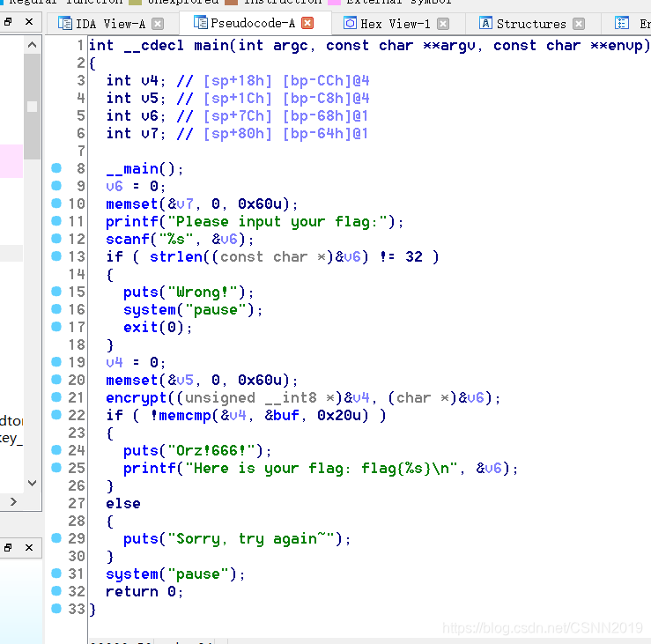Click variable v7 declaration on line 6

[150, 134]
